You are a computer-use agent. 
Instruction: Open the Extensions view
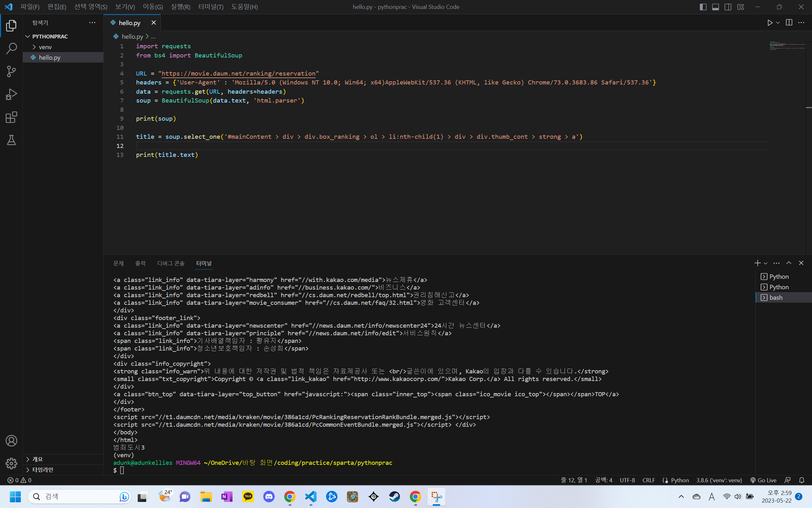pyautogui.click(x=11, y=117)
